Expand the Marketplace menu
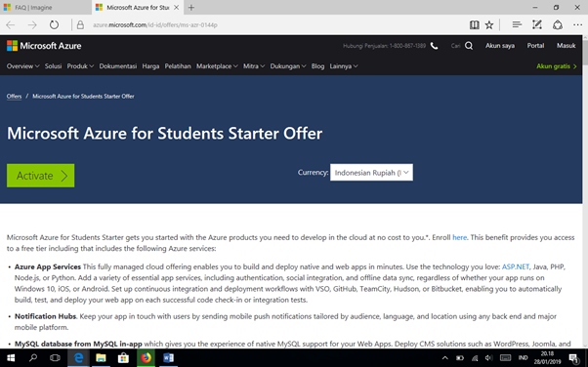This screenshot has width=588, height=367. point(217,66)
